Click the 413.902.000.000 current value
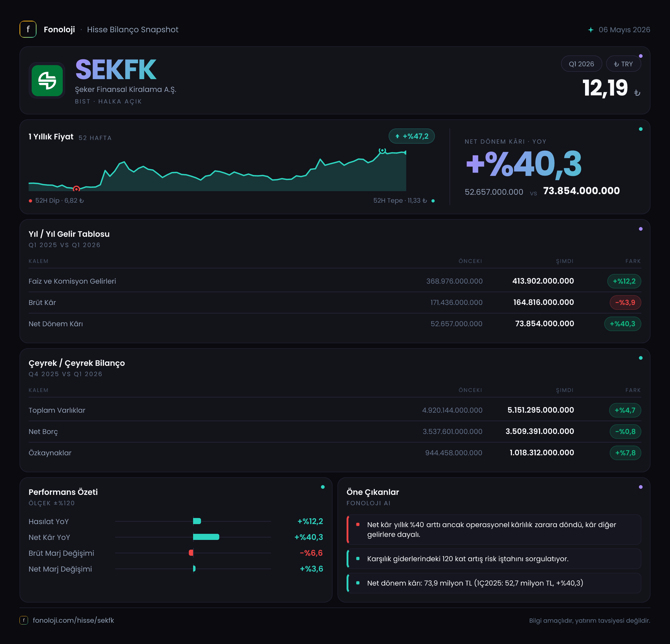 click(x=543, y=281)
